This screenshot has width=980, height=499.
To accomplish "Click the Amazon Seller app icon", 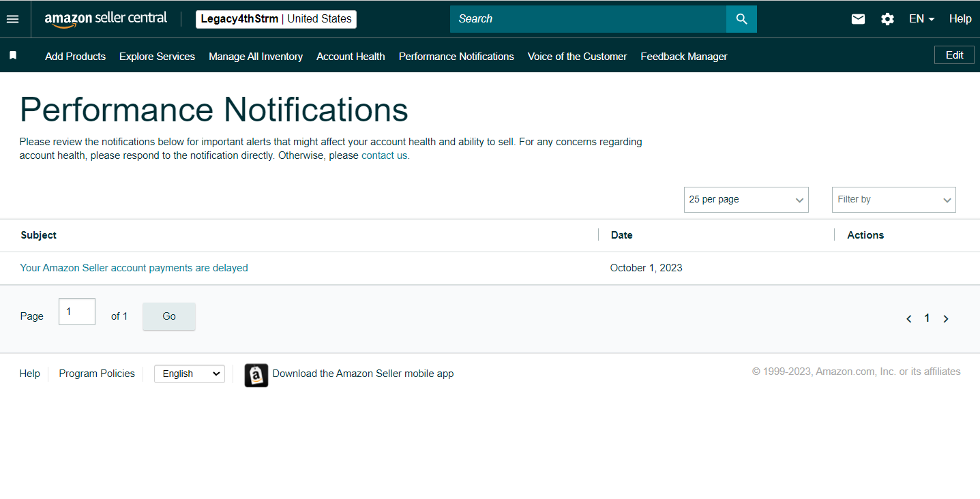I will pyautogui.click(x=256, y=375).
